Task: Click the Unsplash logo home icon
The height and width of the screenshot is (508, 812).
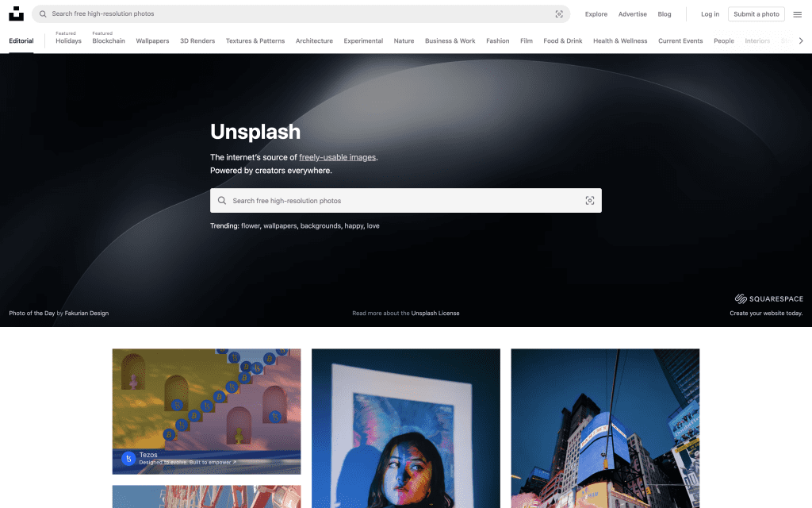Action: click(x=16, y=14)
